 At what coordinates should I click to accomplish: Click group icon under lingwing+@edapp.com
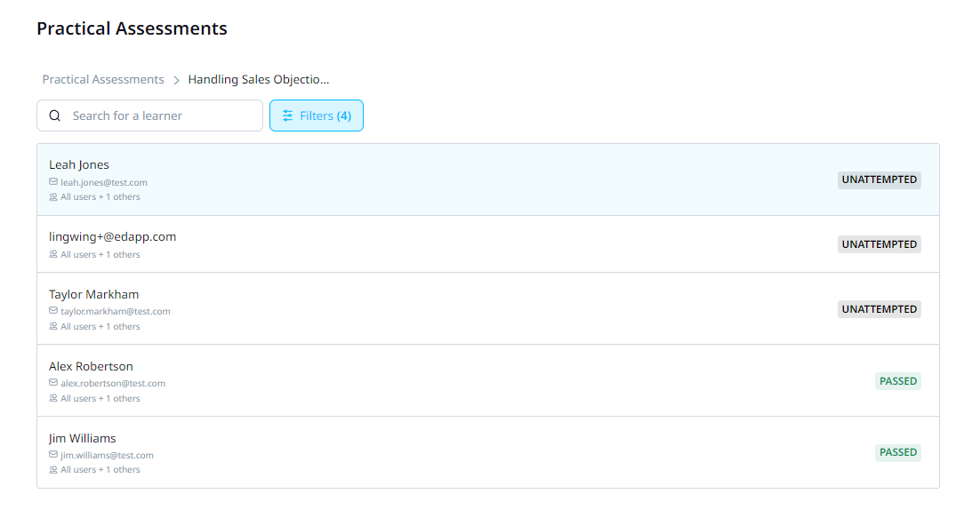[53, 255]
